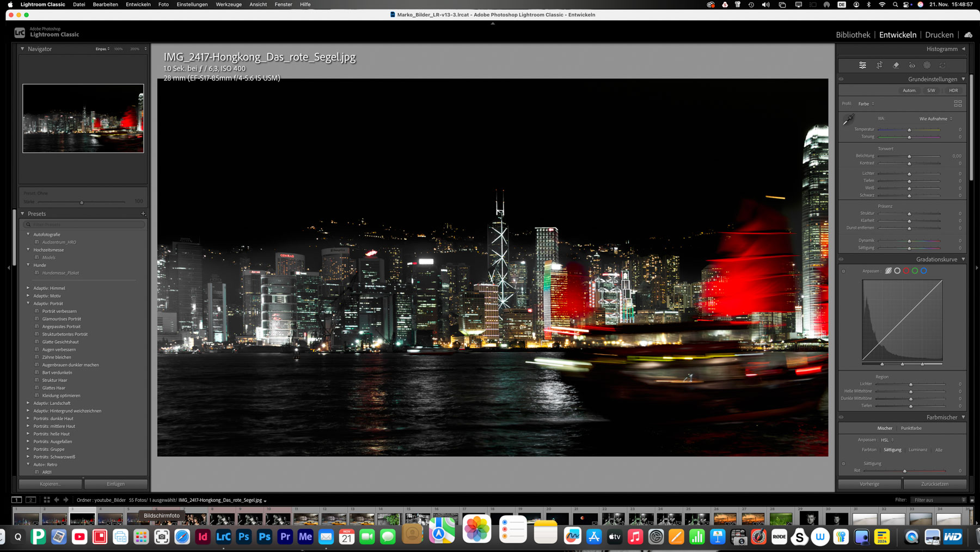The width and height of the screenshot is (980, 552).
Task: Toggle Farbmischer panel eye visibility
Action: coord(841,417)
